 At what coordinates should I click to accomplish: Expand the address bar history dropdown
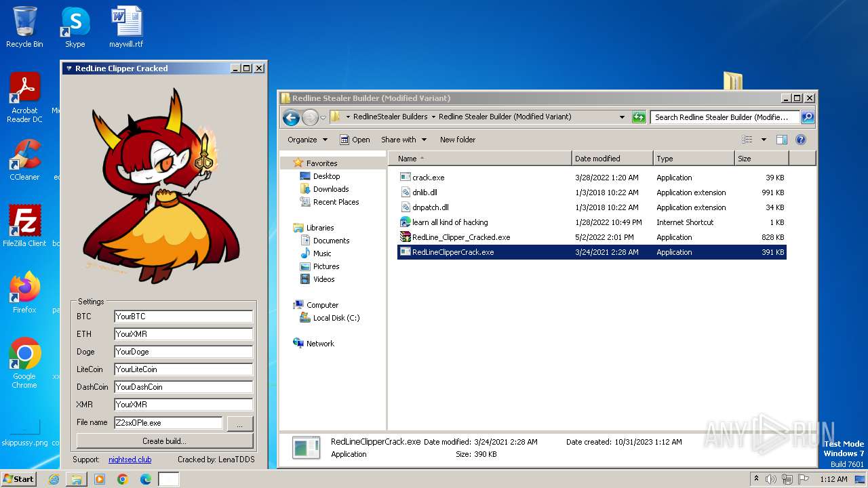pyautogui.click(x=622, y=117)
